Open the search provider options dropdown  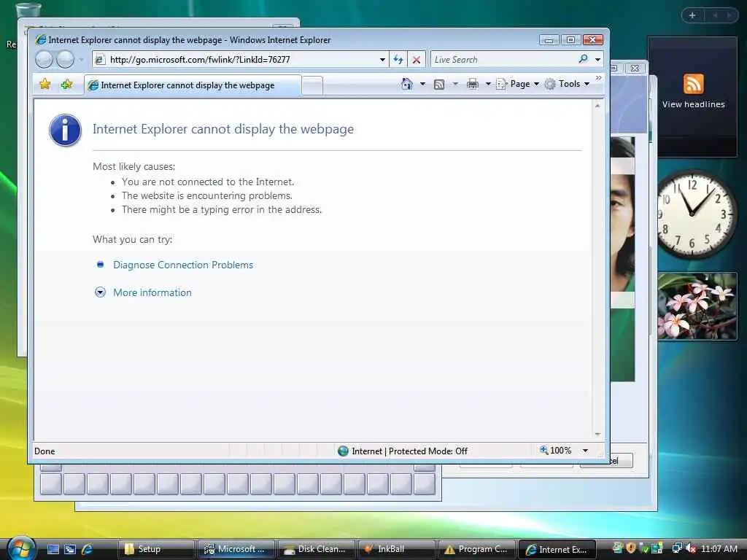[x=597, y=60]
